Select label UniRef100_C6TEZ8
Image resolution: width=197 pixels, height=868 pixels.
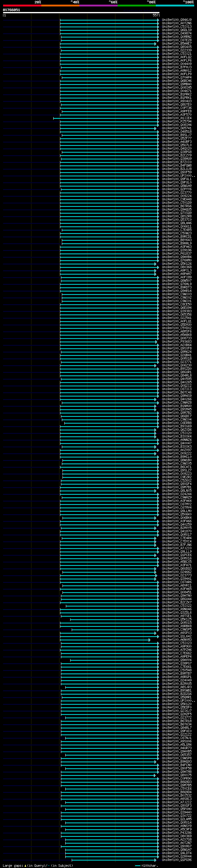point(177,40)
